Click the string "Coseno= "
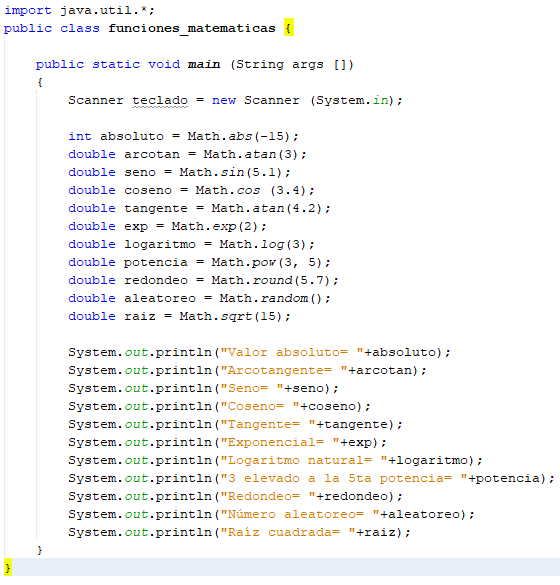The image size is (560, 585). tap(260, 406)
